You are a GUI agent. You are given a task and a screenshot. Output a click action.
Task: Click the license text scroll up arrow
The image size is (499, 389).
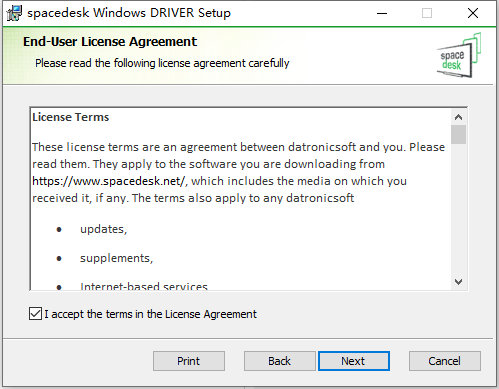(x=458, y=117)
